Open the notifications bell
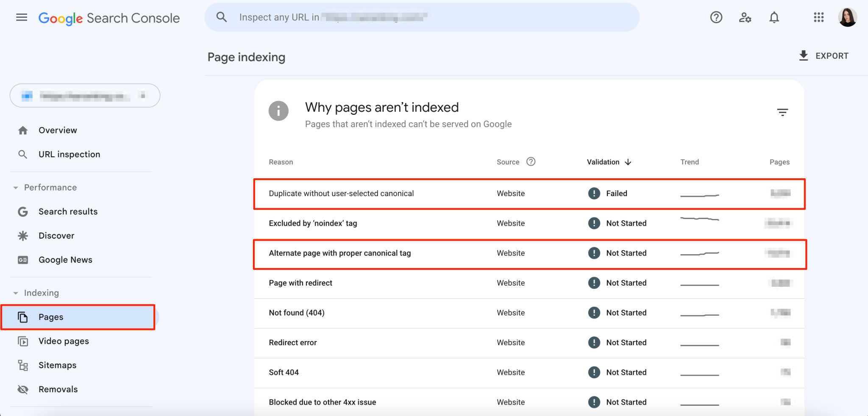Image resolution: width=868 pixels, height=416 pixels. click(773, 17)
